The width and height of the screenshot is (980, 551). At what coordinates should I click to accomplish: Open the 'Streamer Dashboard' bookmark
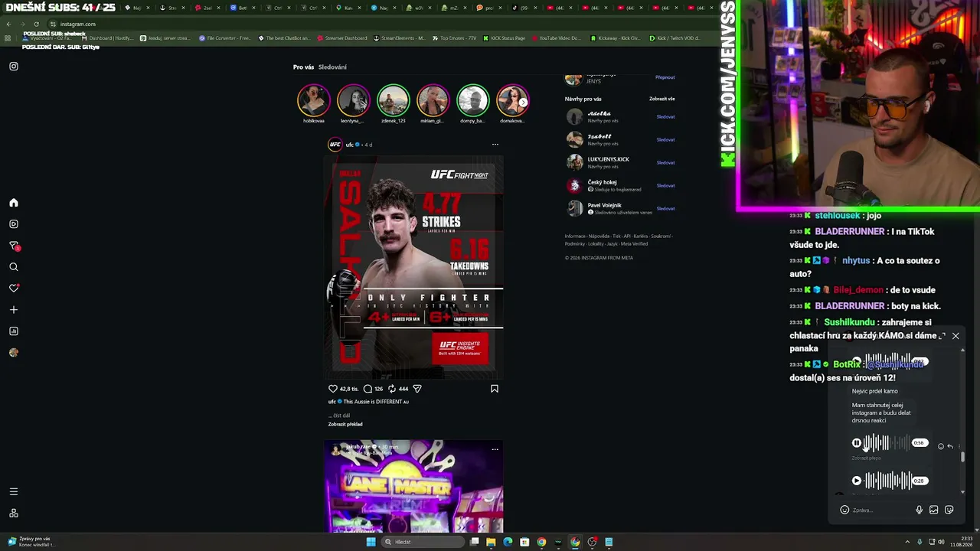coord(342,38)
